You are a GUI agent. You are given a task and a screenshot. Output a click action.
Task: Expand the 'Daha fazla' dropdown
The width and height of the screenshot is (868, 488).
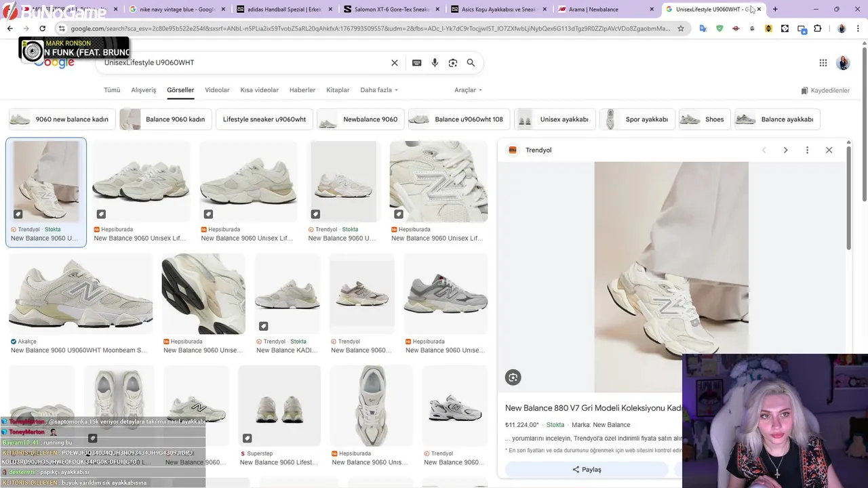[379, 90]
